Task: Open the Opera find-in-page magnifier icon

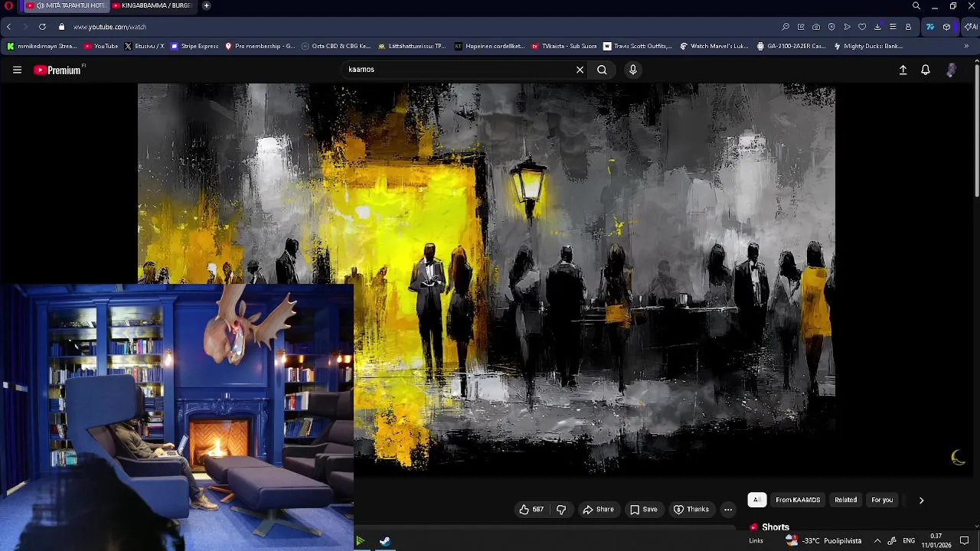Action: (786, 27)
